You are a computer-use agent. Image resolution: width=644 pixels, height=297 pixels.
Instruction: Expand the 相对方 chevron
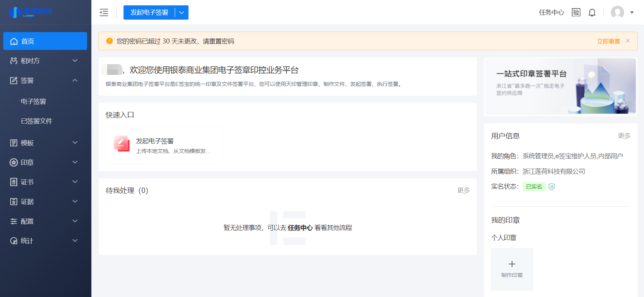75,61
